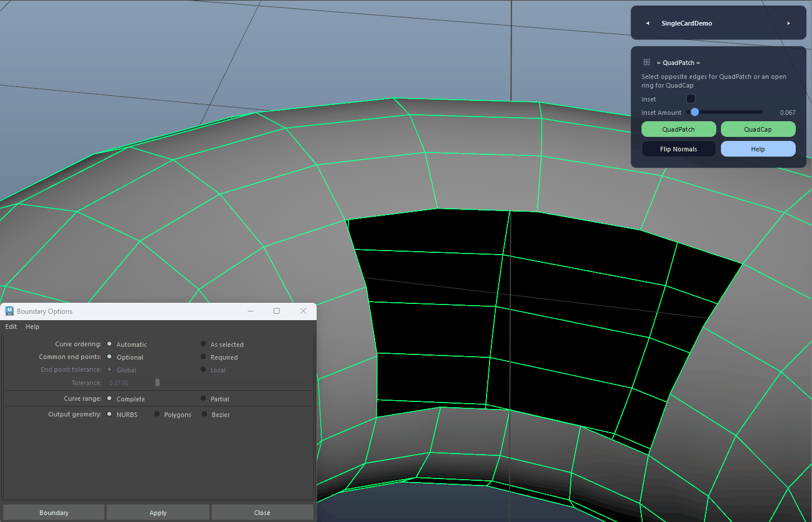Click the 'Select opposite edges for QuadPatch' description
Screen dimensions: 812x522
(x=714, y=81)
